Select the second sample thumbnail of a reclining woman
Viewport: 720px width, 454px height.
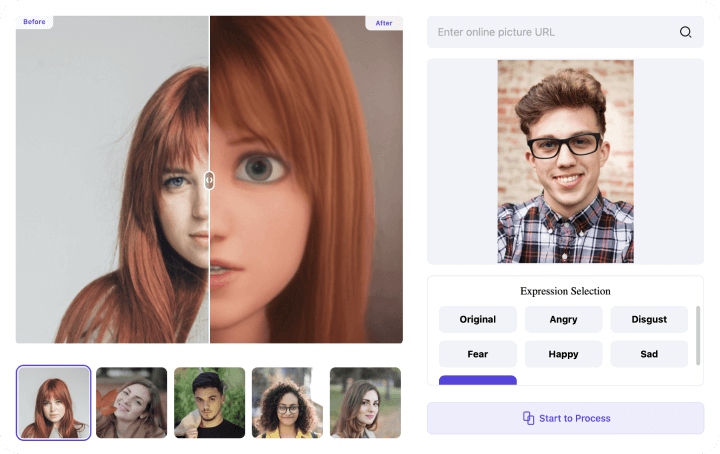click(x=131, y=402)
